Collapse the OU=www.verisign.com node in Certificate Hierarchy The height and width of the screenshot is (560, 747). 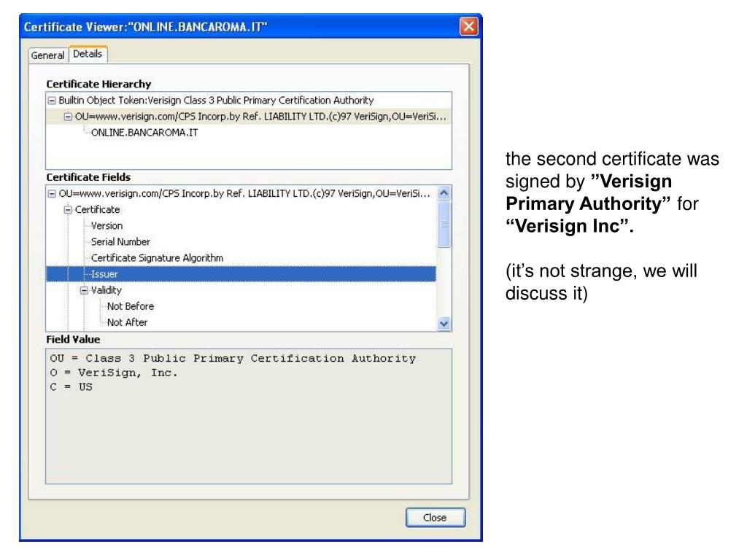click(x=68, y=117)
